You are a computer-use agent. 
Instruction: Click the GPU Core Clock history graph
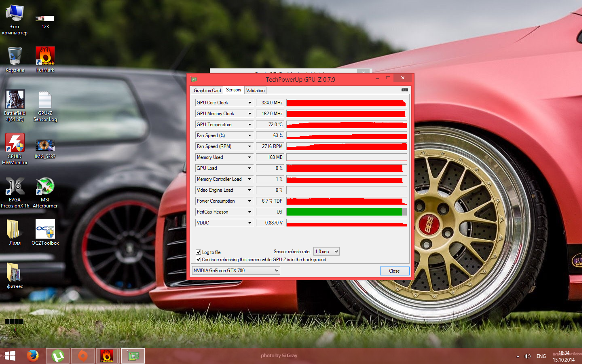coord(347,103)
